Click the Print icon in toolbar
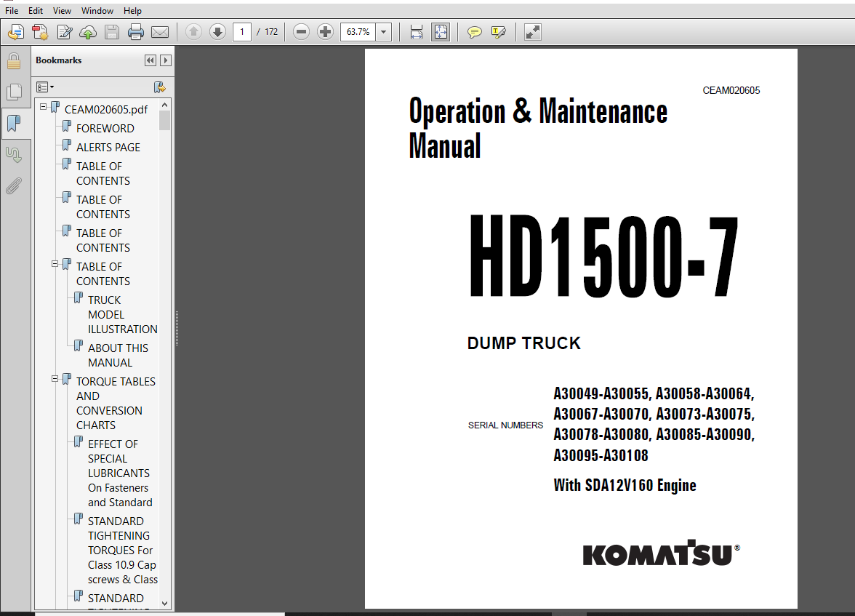Screen dimensions: 855x616 click(136, 32)
